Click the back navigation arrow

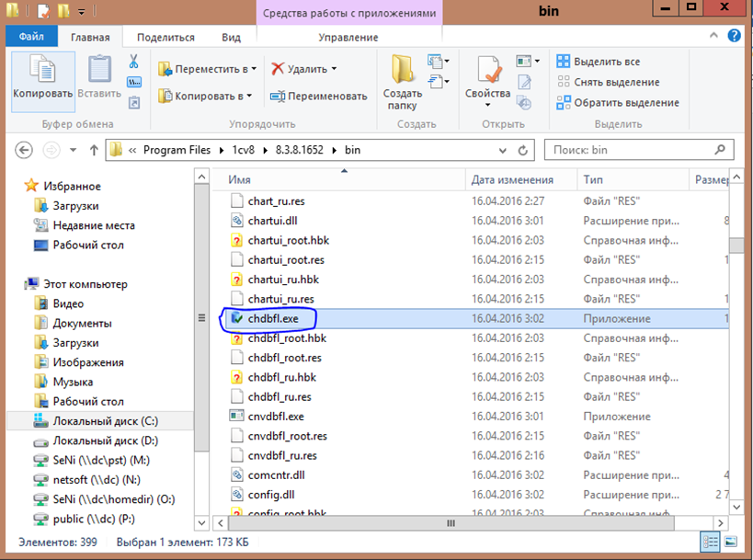point(25,150)
